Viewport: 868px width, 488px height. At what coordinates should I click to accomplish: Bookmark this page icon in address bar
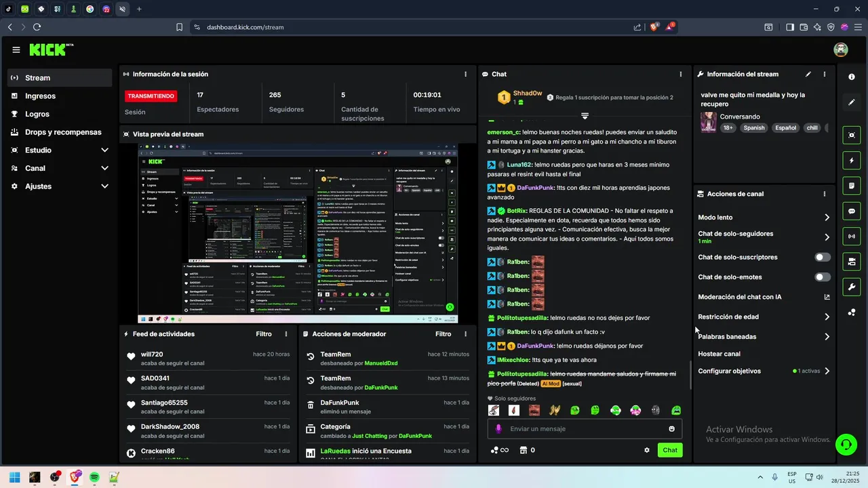click(179, 27)
